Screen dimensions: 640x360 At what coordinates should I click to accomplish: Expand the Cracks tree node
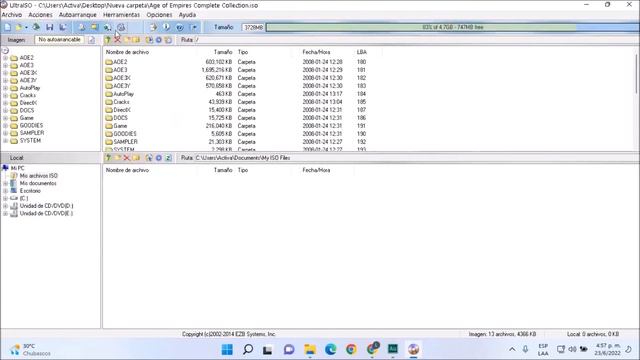click(x=5, y=96)
